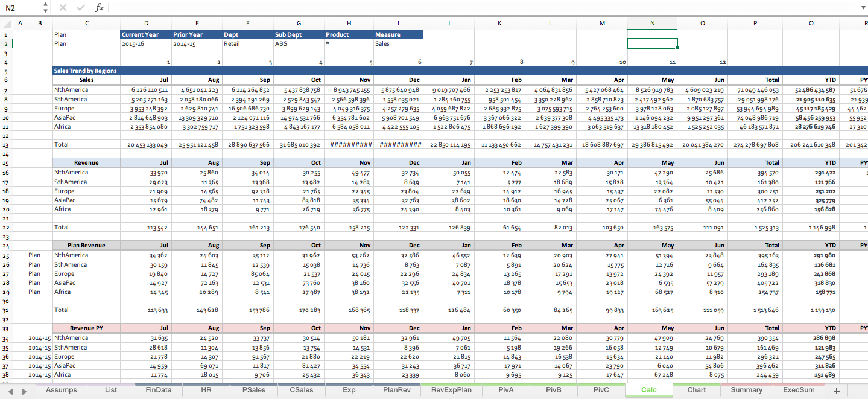Click the Prior Year header cell
868x399 pixels.
click(x=197, y=34)
